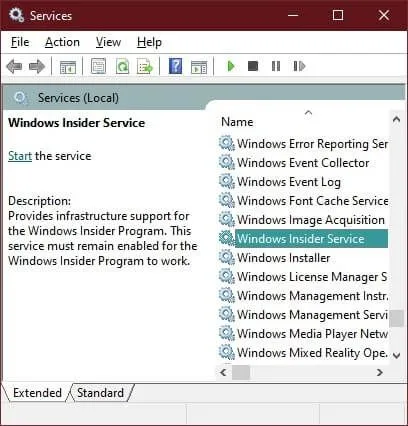Image resolution: width=408 pixels, height=426 pixels.
Task: Maximize the Services window
Action: (338, 15)
